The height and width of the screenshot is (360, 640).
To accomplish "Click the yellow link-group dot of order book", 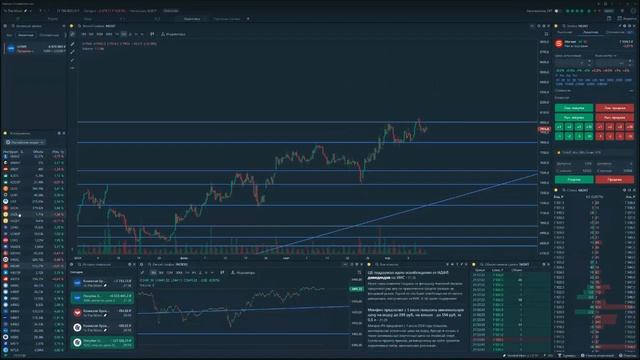I will pyautogui.click(x=556, y=190).
